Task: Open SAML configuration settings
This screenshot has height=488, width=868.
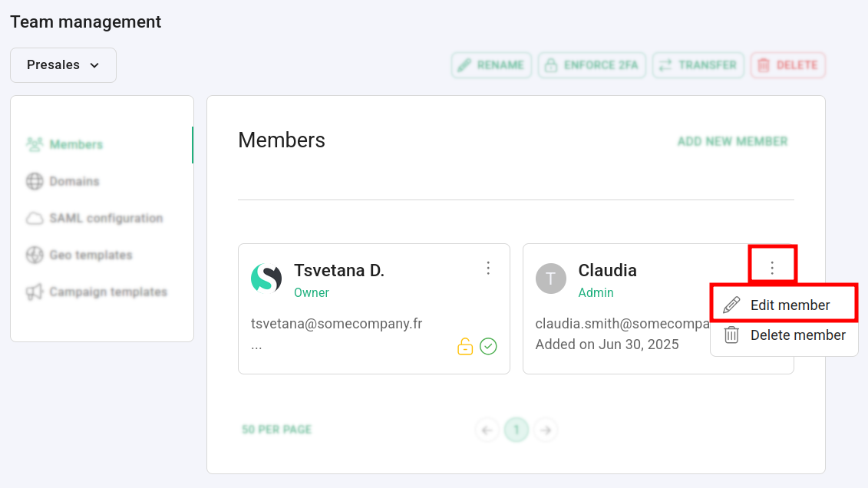Action: click(x=106, y=218)
